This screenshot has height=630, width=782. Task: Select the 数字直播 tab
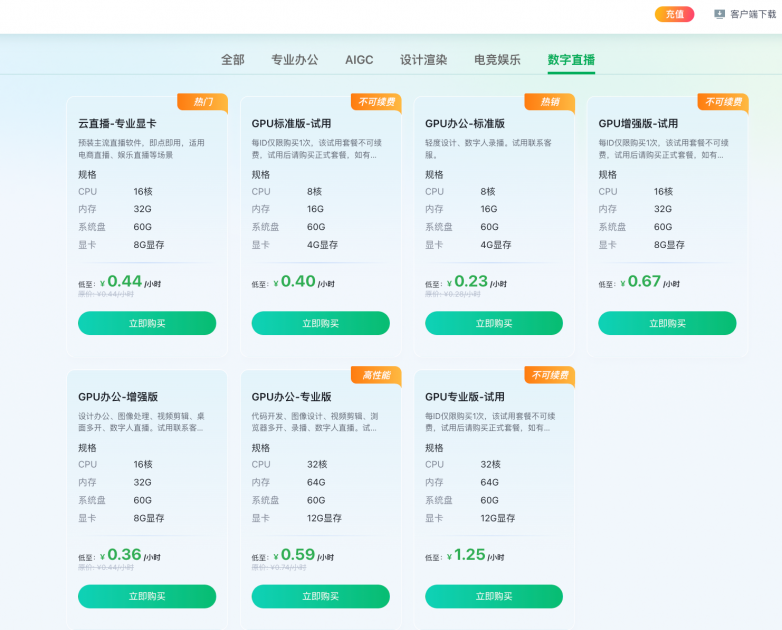pyautogui.click(x=571, y=60)
